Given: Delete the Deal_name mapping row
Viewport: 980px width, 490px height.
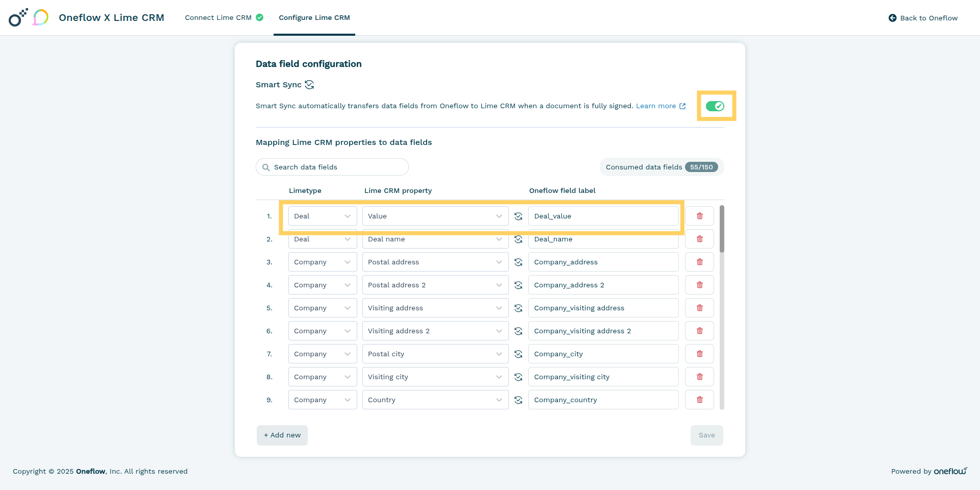Looking at the screenshot, I should click(x=699, y=239).
